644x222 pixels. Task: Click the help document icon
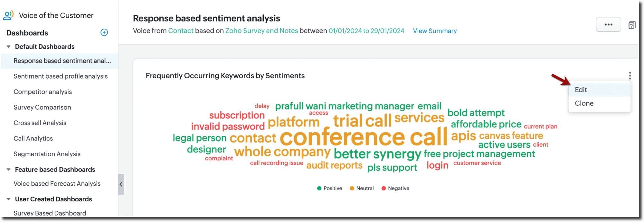(x=632, y=25)
